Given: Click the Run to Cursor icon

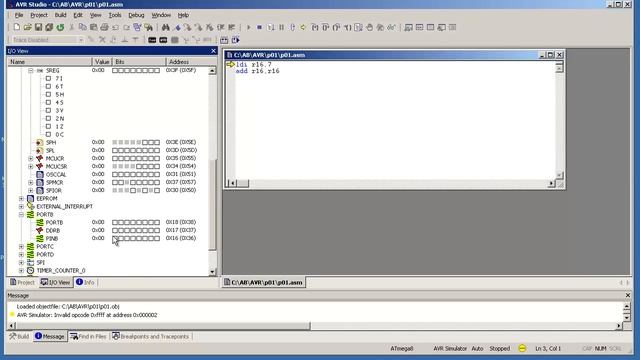Looking at the screenshot, I should [347, 27].
